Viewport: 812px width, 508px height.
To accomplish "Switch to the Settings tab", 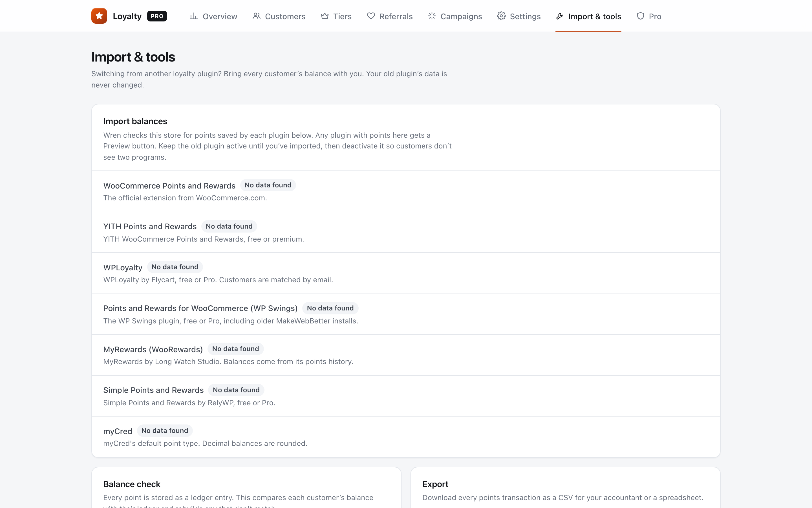I will point(519,16).
